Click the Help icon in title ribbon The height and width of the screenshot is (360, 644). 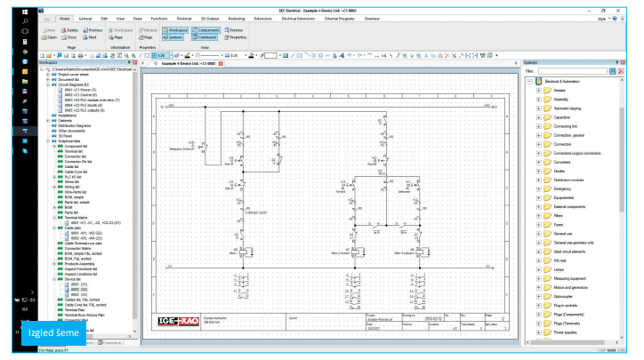[x=615, y=19]
